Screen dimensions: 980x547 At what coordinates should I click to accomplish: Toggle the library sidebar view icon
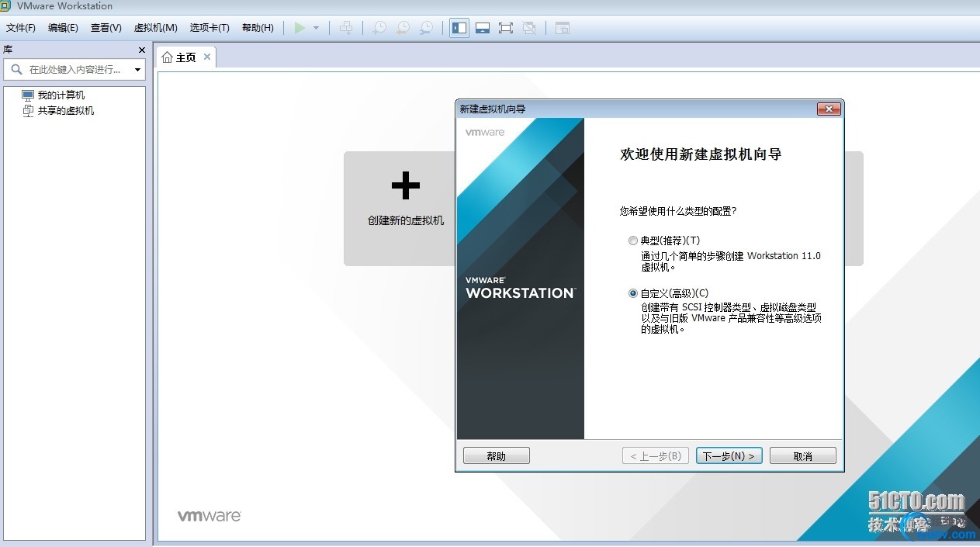click(x=459, y=28)
